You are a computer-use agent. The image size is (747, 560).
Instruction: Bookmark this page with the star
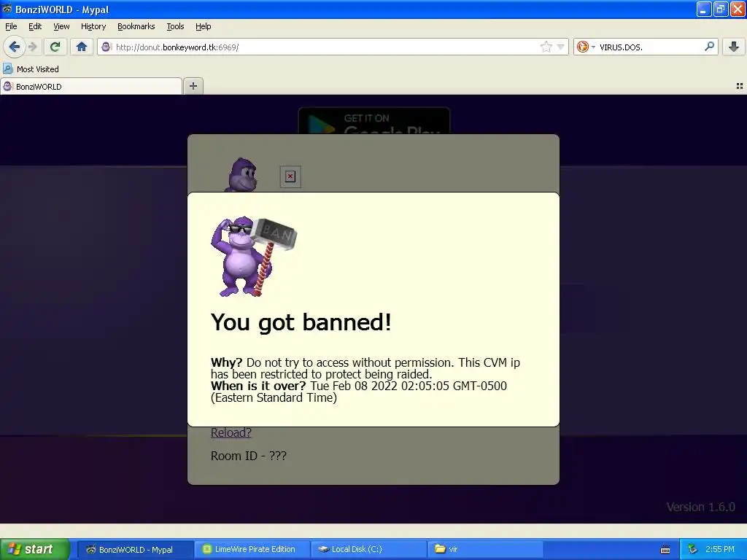(x=546, y=47)
